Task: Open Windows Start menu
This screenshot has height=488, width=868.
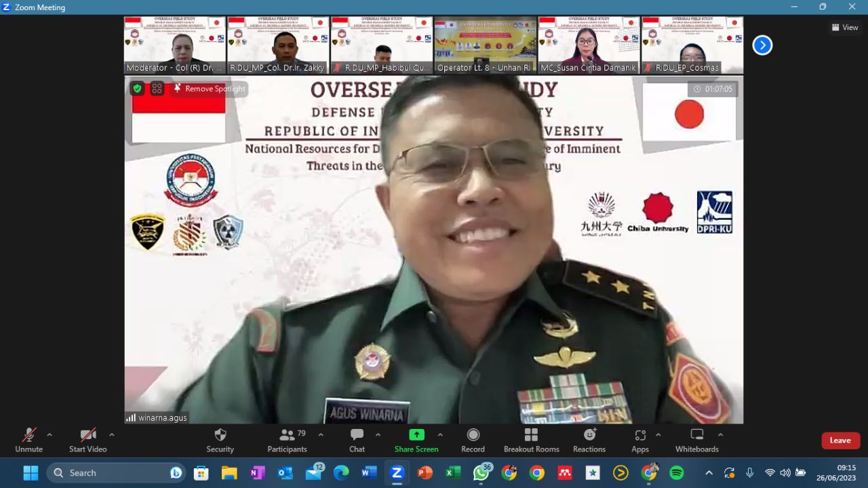Action: (x=31, y=472)
